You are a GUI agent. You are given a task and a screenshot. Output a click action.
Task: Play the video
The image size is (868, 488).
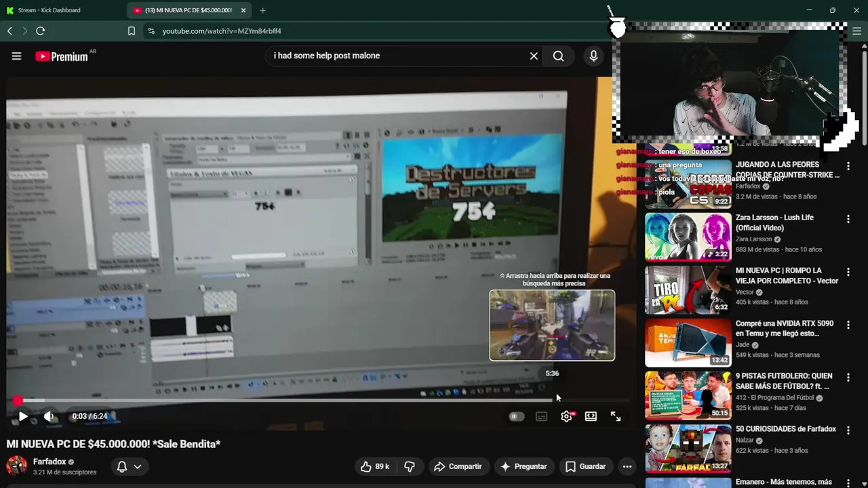23,416
